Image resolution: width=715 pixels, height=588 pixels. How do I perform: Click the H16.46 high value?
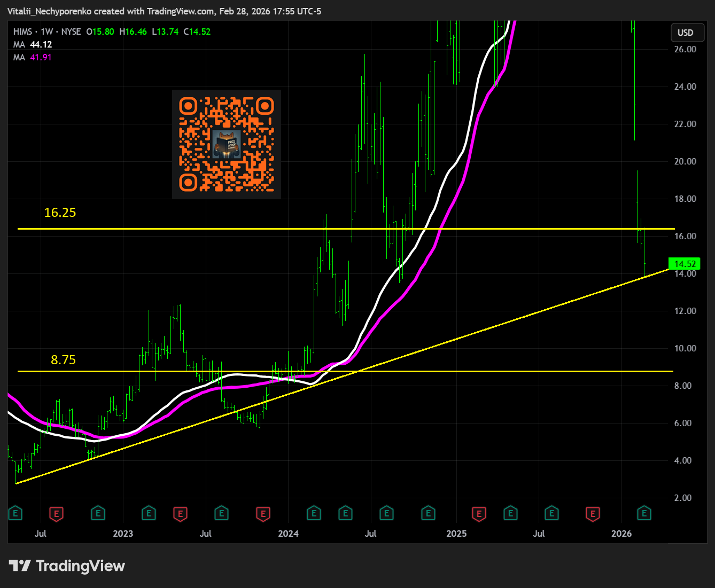click(133, 32)
